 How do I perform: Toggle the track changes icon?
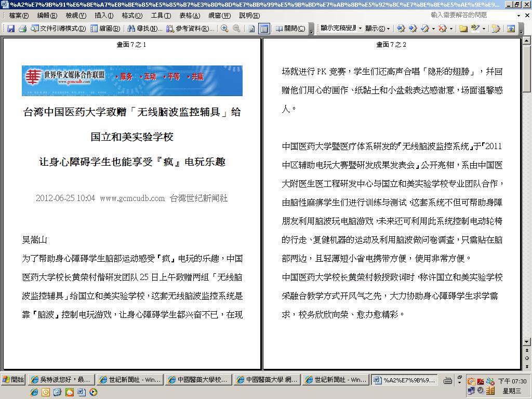pyautogui.click(x=496, y=29)
